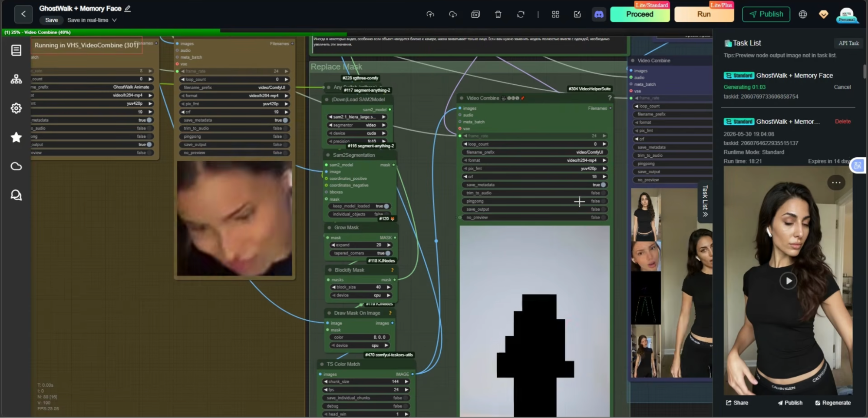The image size is (868, 418).
Task: Open the Personal profile avatar
Action: pyautogui.click(x=847, y=14)
